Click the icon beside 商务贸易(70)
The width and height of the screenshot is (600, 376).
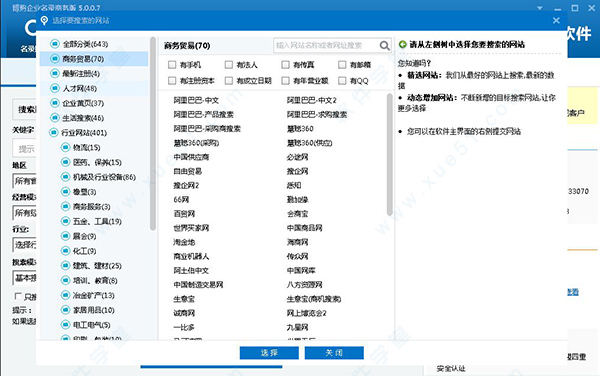coord(55,59)
